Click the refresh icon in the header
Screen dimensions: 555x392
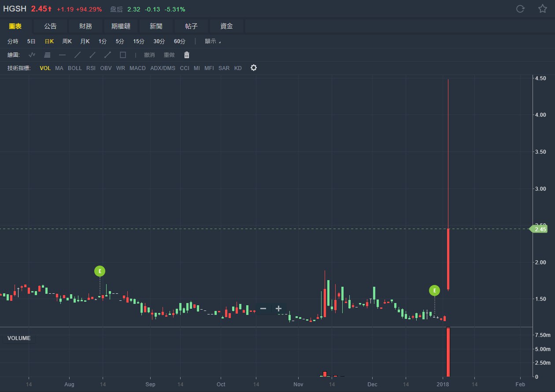(x=520, y=9)
